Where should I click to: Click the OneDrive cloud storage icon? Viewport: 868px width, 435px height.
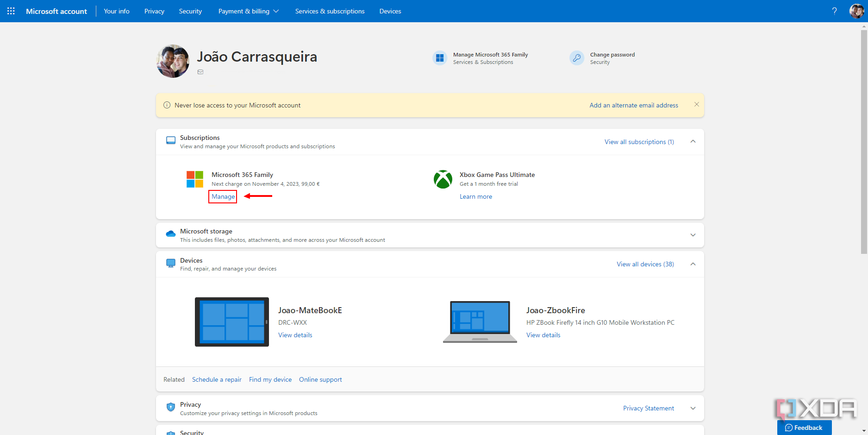[171, 233]
